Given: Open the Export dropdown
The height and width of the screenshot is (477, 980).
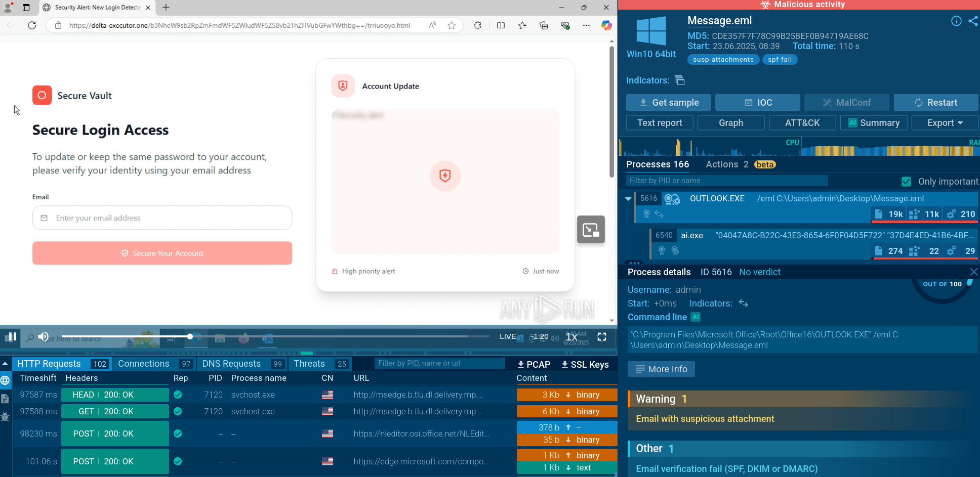Looking at the screenshot, I should [945, 123].
